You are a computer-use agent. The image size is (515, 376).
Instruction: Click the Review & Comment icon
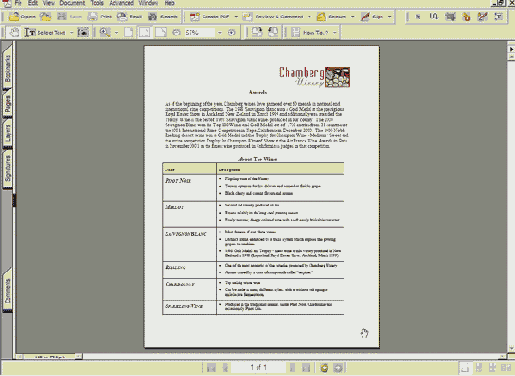247,16
